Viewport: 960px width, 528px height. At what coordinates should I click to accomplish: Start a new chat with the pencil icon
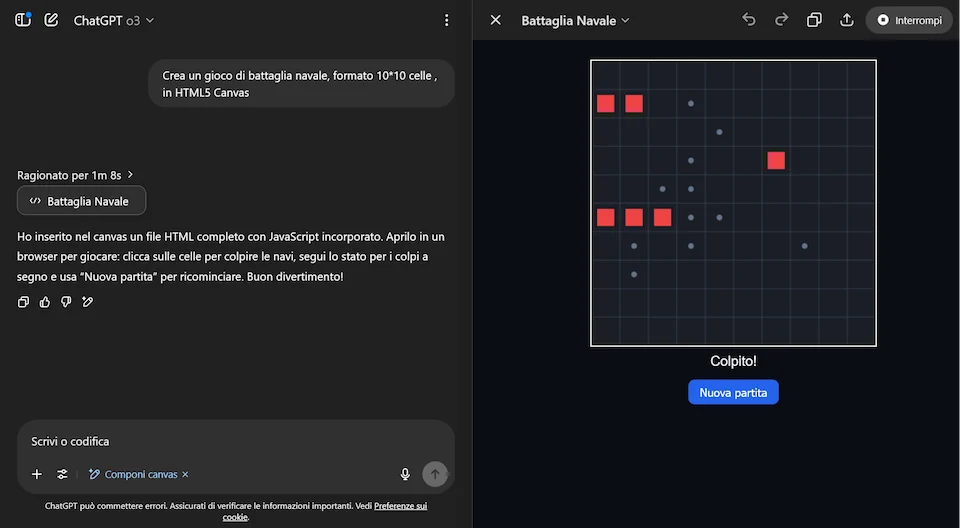pos(51,20)
